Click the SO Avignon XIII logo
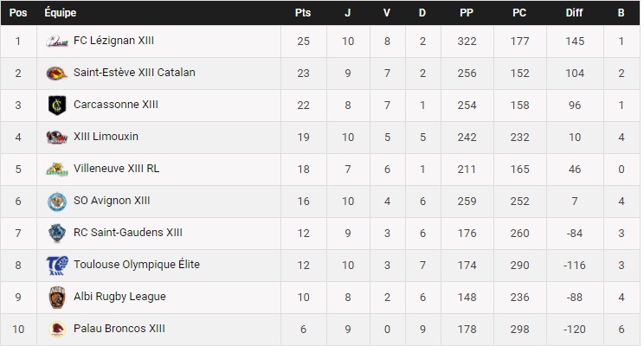This screenshot has width=644, height=346. pos(57,201)
